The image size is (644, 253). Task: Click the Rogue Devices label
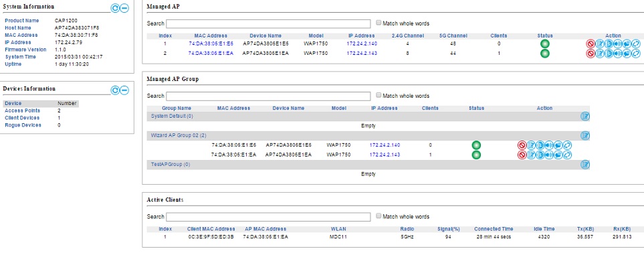(23, 125)
